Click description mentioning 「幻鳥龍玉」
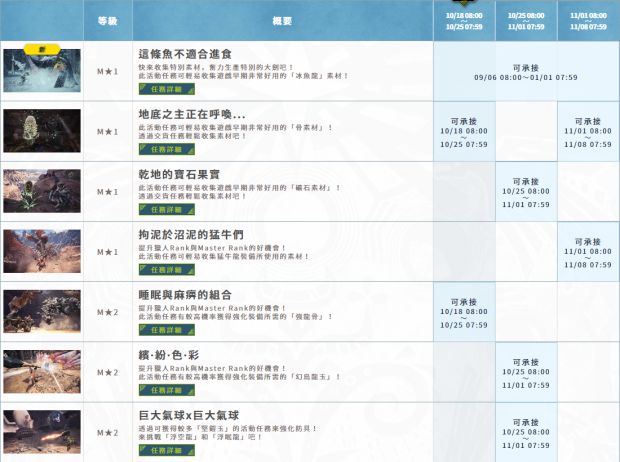 pos(239,372)
